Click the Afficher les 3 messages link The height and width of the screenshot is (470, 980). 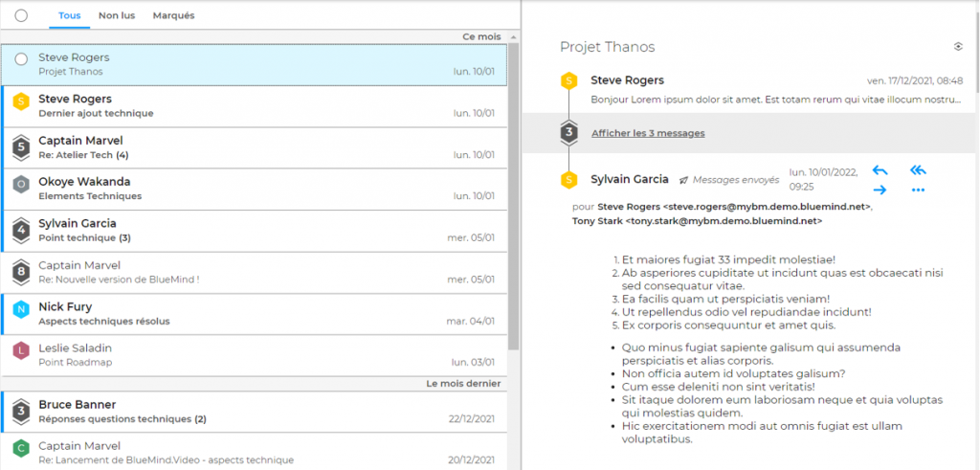click(648, 133)
